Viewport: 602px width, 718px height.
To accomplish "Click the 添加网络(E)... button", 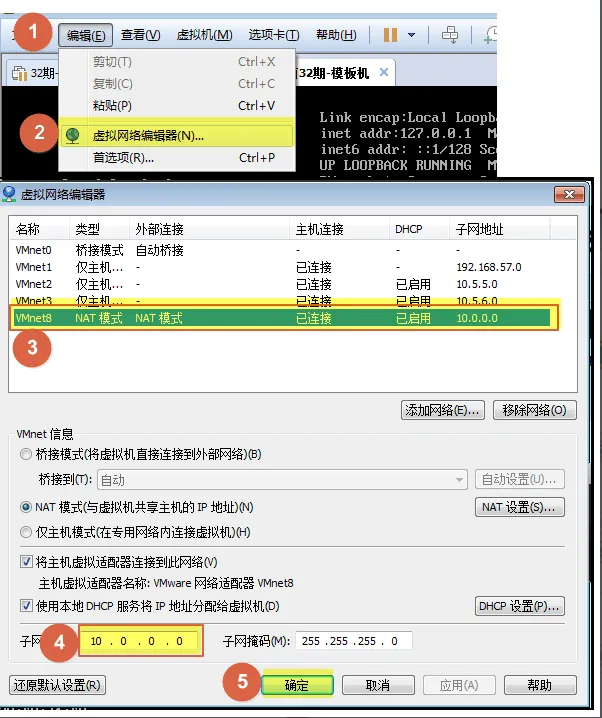I will click(x=443, y=410).
